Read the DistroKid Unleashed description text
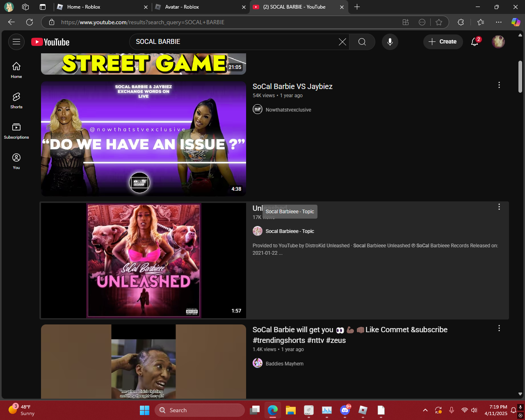Image resolution: width=525 pixels, height=420 pixels. [375, 249]
